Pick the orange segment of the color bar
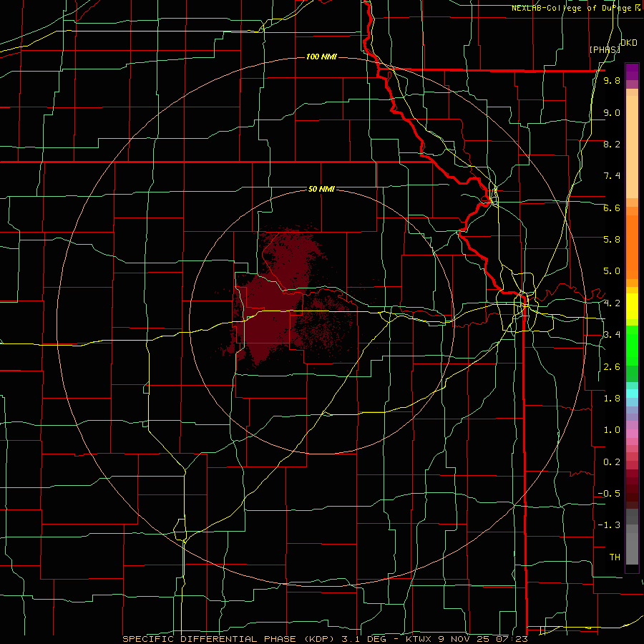This screenshot has width=644, height=644. tap(632, 246)
